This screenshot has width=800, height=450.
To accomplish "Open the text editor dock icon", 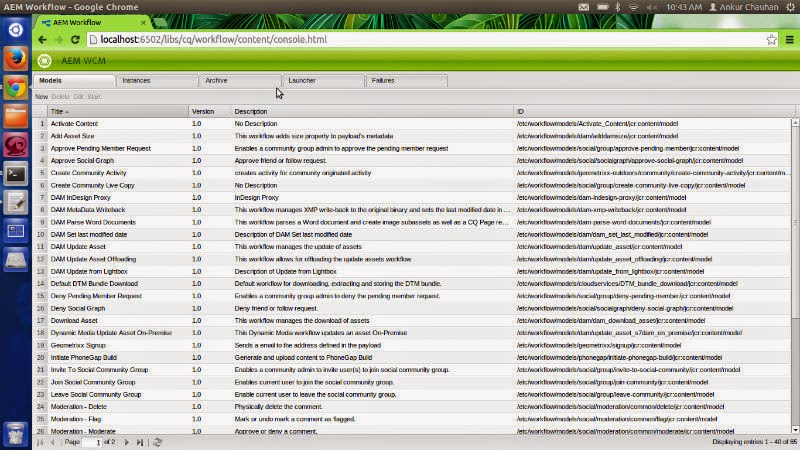I will [x=15, y=203].
